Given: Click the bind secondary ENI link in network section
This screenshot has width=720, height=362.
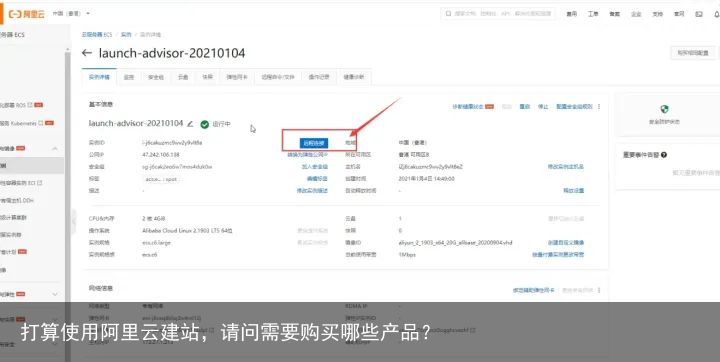Looking at the screenshot, I should [x=534, y=290].
